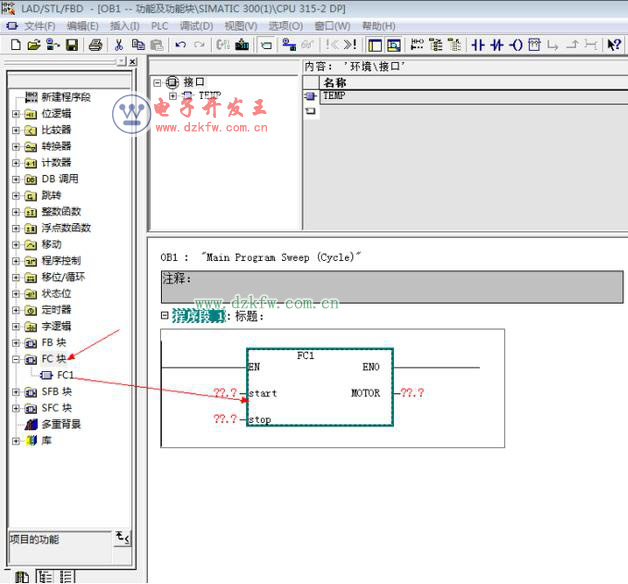This screenshot has height=584, width=628.
Task: Insert an output coil
Action: [515, 45]
